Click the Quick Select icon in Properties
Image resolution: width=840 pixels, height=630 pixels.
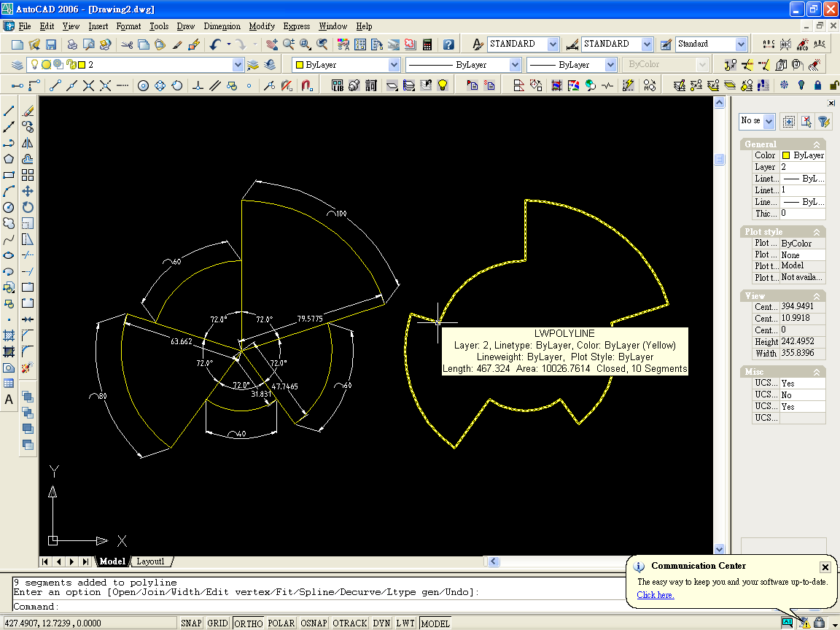[x=824, y=121]
